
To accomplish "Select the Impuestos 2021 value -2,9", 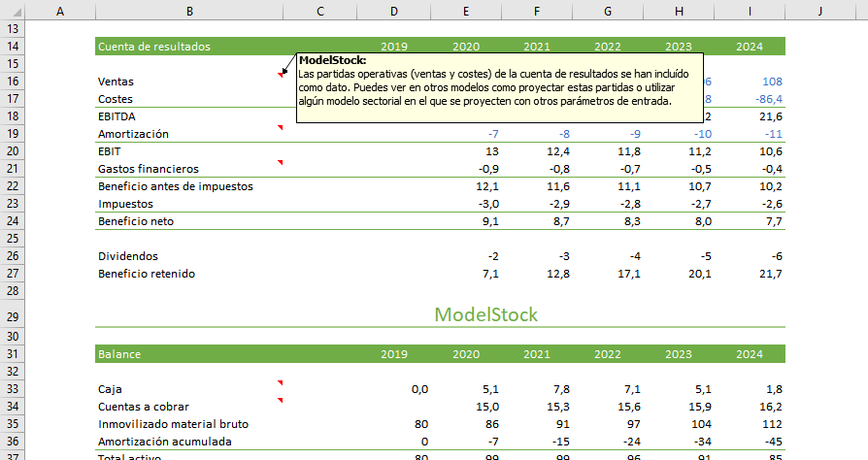I will [x=537, y=204].
